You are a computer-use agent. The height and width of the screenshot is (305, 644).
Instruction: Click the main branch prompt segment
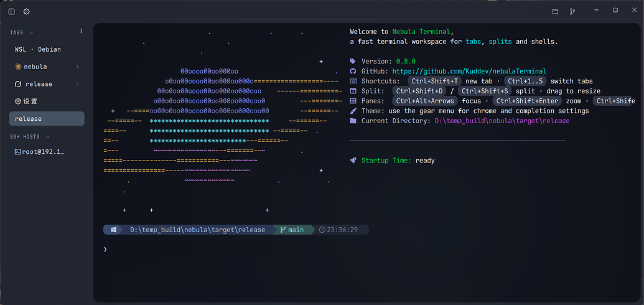click(292, 230)
